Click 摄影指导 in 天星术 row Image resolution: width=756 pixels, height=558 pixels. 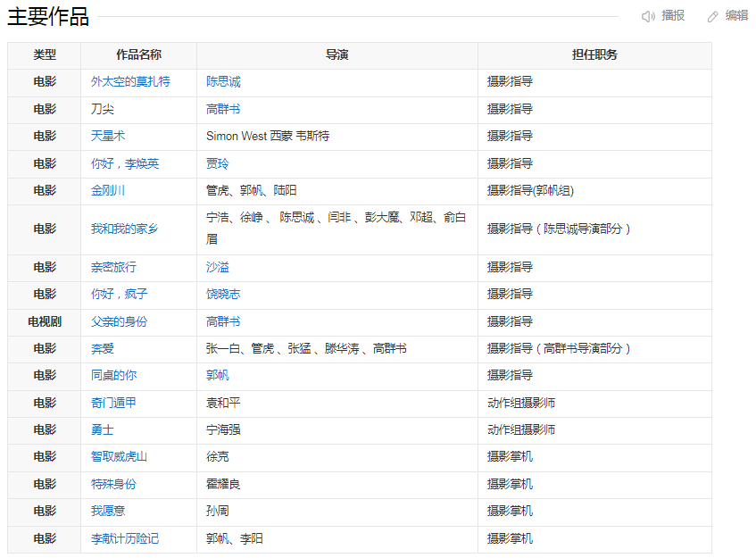(x=510, y=136)
